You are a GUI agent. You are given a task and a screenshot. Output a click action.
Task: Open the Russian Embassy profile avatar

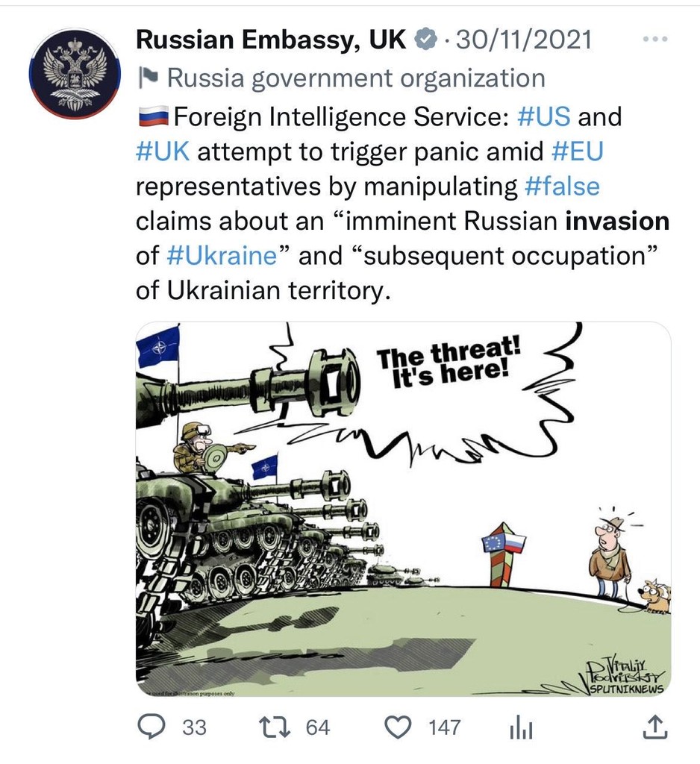[x=75, y=74]
